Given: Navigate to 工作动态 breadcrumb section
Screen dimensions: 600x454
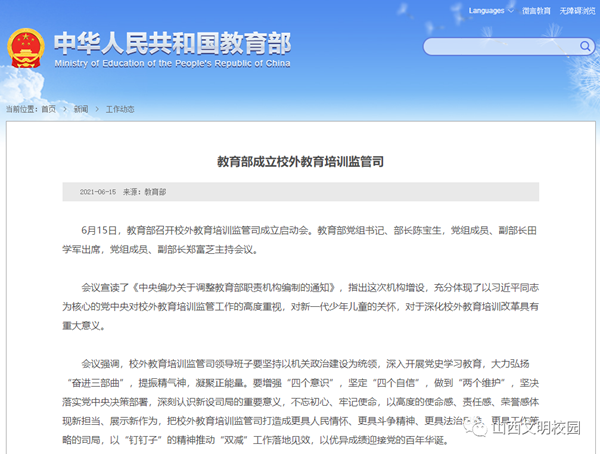Looking at the screenshot, I should click(120, 108).
